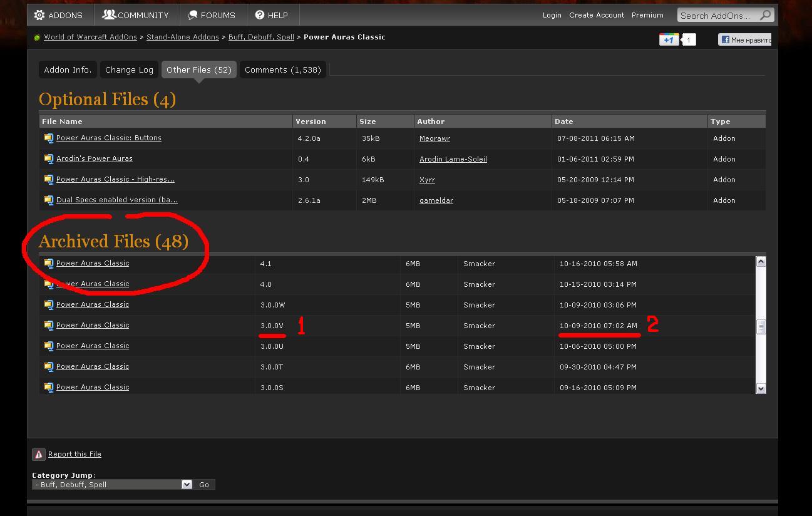The height and width of the screenshot is (516, 812).
Task: Click file icon for version 3.0.0U
Action: point(48,346)
